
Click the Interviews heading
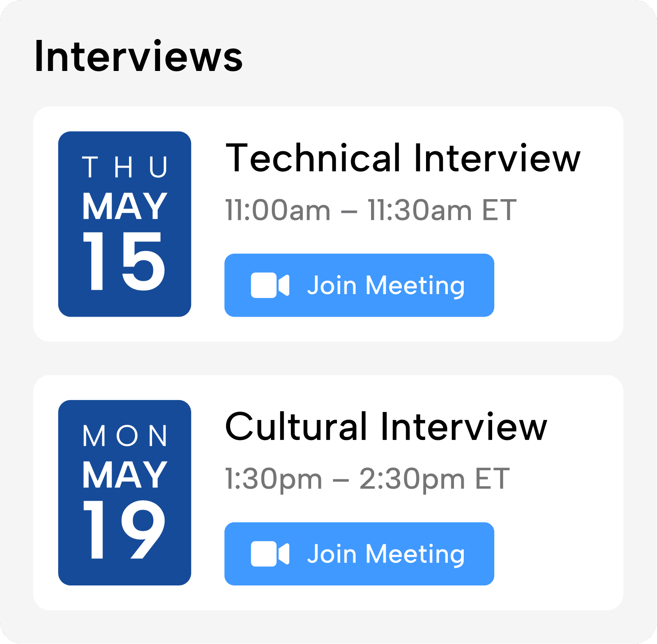pos(138,57)
